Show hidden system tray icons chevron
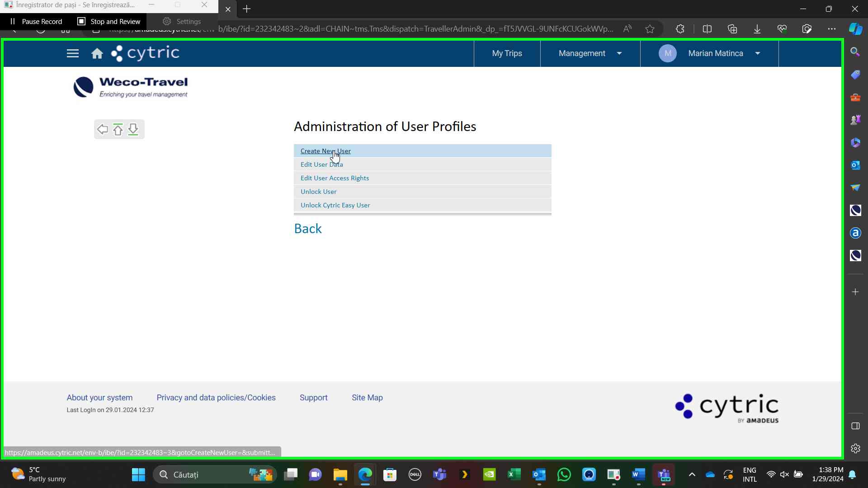The height and width of the screenshot is (488, 868). [x=692, y=474]
